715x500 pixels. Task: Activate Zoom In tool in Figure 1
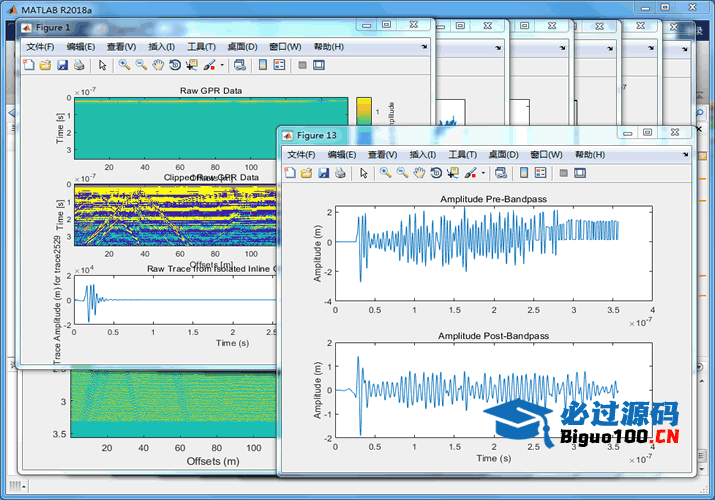point(124,65)
